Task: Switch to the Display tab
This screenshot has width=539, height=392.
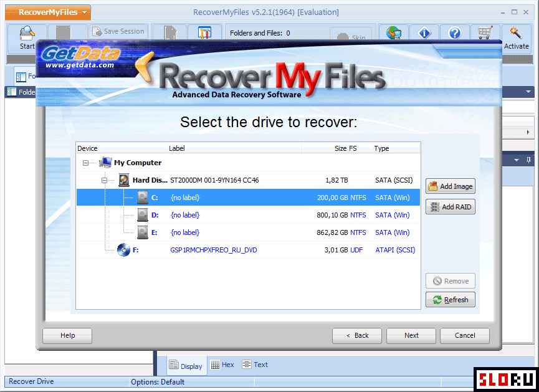Action: coord(188,366)
